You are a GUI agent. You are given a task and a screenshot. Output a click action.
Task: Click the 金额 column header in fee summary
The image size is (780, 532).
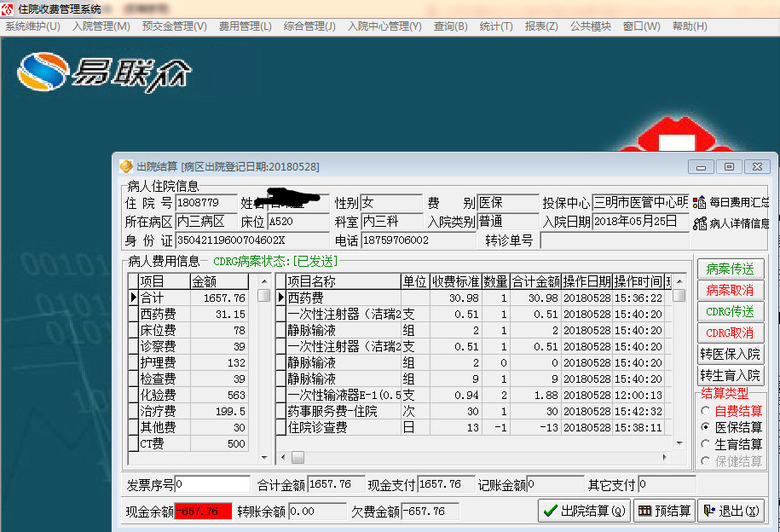(x=219, y=281)
